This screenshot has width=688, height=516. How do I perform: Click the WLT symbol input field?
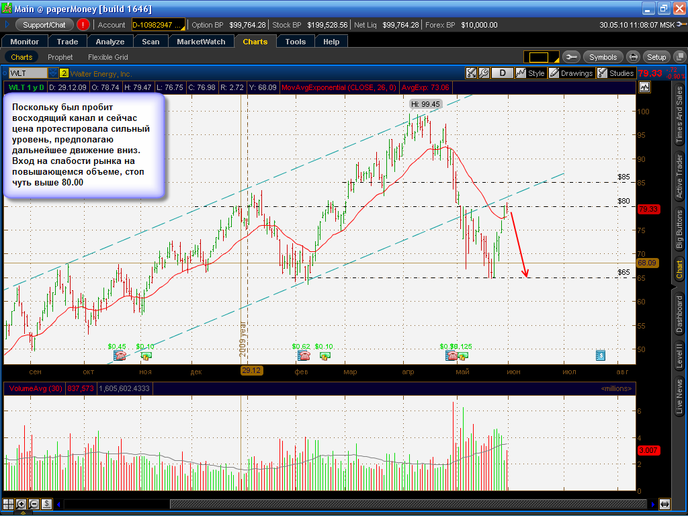(28, 73)
